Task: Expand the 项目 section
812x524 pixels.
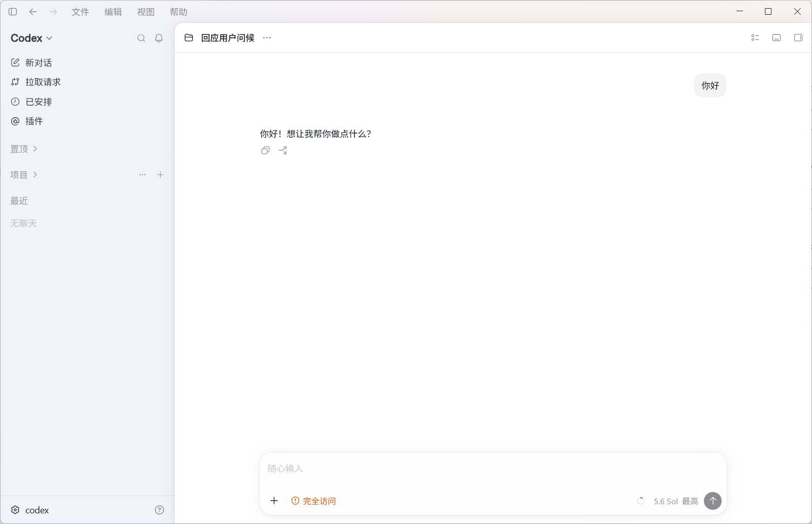Action: click(x=24, y=175)
